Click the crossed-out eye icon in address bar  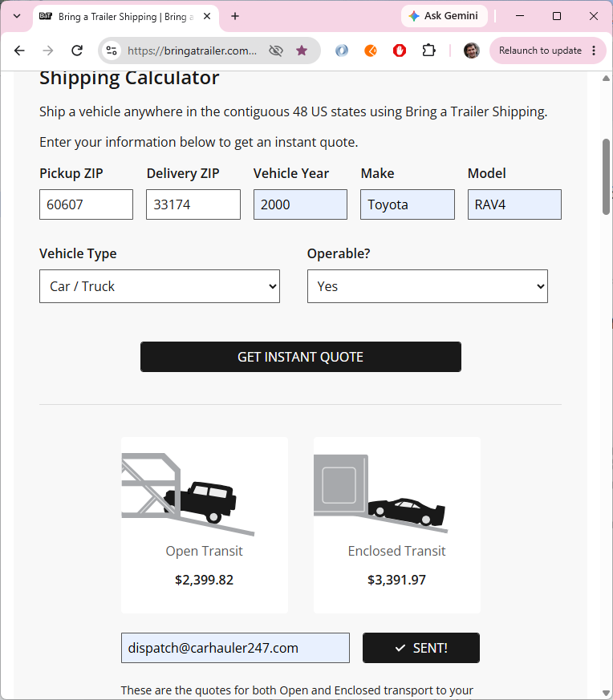276,51
